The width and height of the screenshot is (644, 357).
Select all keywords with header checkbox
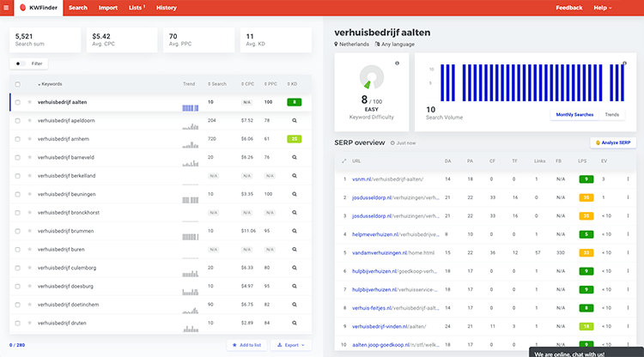(x=18, y=84)
